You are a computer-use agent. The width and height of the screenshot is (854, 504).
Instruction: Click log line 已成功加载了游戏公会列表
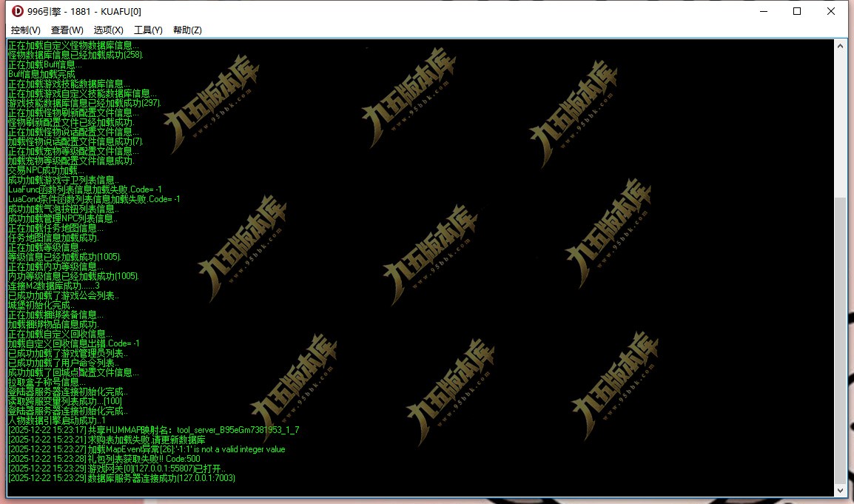[x=63, y=295]
